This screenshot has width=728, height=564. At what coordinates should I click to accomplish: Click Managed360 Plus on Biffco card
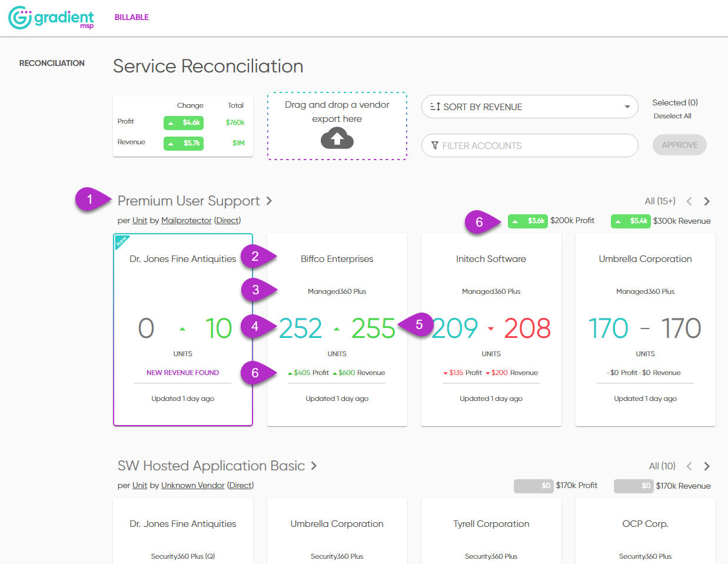click(337, 291)
